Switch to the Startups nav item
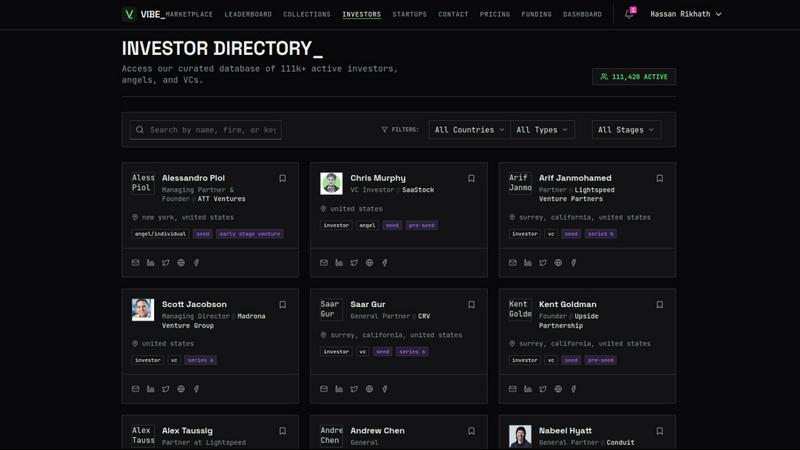800x450 pixels. point(409,15)
